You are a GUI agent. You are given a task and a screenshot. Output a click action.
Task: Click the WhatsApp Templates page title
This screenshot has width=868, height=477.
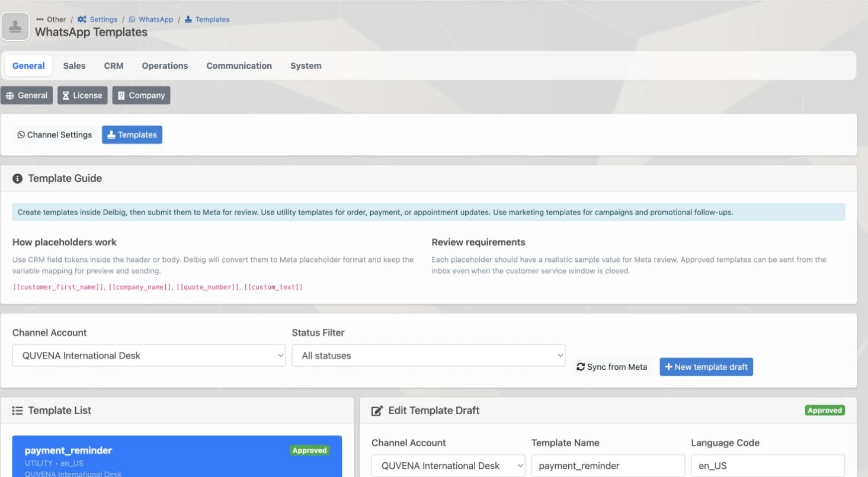[91, 32]
